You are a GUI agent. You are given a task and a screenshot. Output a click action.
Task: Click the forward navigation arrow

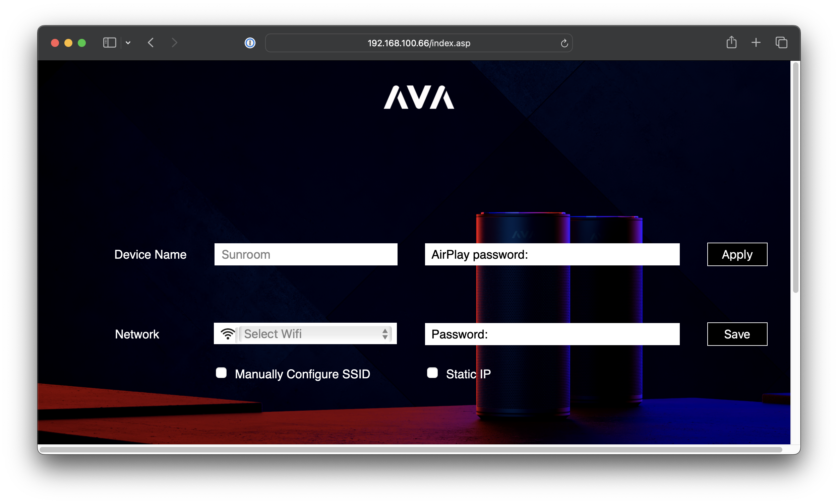[x=174, y=43]
